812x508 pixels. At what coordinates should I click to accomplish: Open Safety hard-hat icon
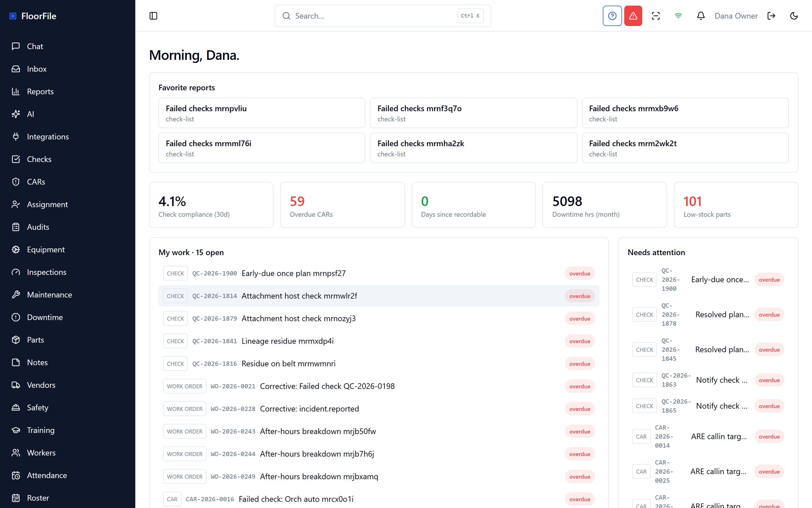point(16,407)
